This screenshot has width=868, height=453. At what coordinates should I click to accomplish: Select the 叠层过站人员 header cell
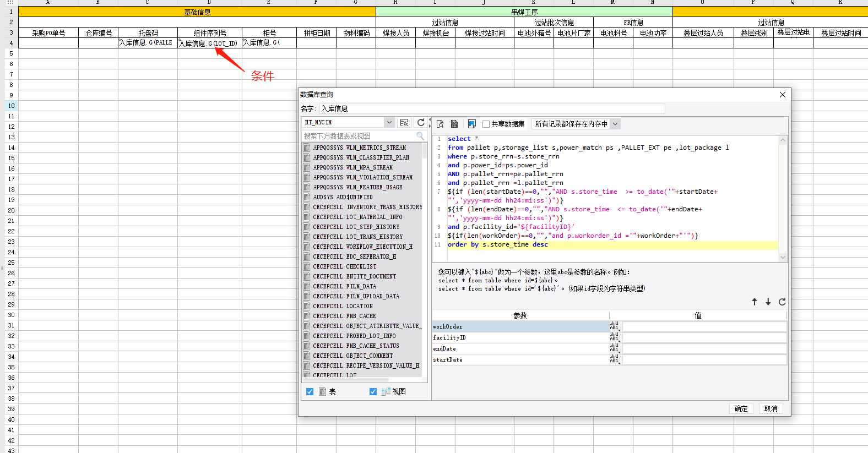703,32
